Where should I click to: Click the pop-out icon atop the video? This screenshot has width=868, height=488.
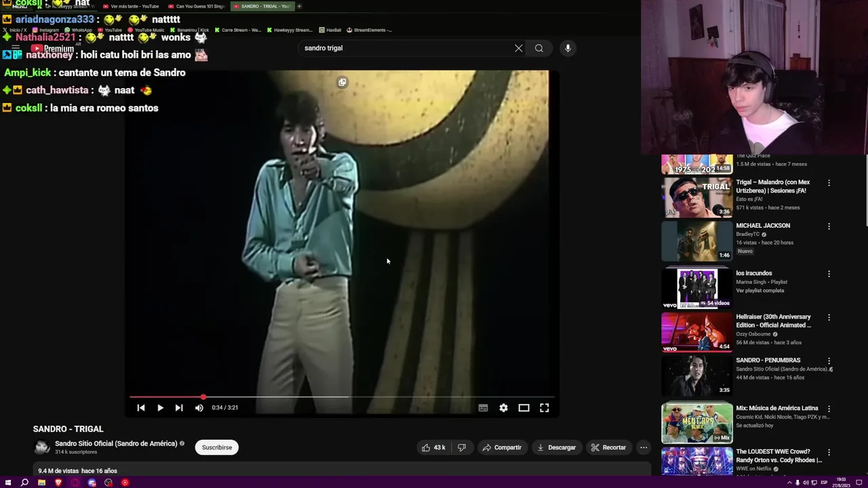[342, 82]
